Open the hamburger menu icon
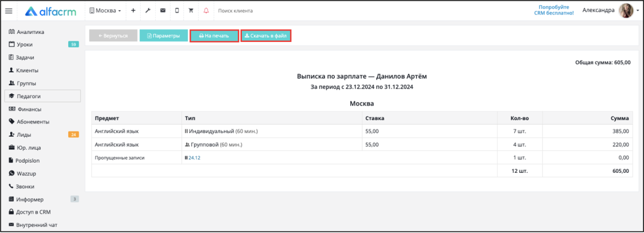This screenshot has height=233, width=644. tap(9, 11)
